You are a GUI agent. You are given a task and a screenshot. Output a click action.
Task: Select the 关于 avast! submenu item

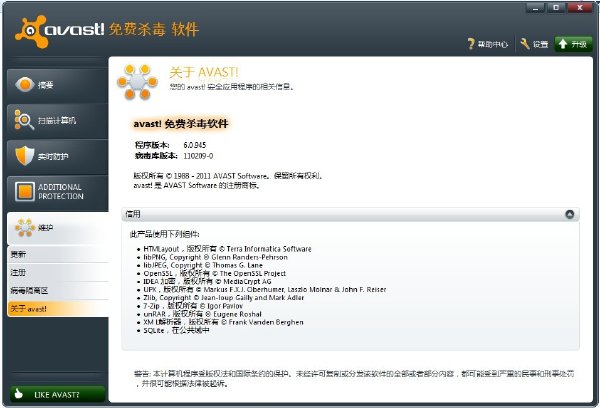click(x=58, y=309)
